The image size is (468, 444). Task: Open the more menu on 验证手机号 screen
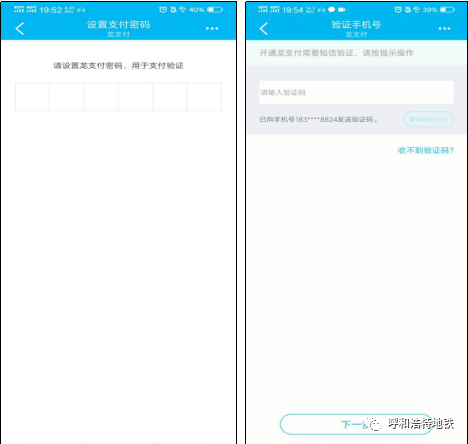click(x=444, y=29)
